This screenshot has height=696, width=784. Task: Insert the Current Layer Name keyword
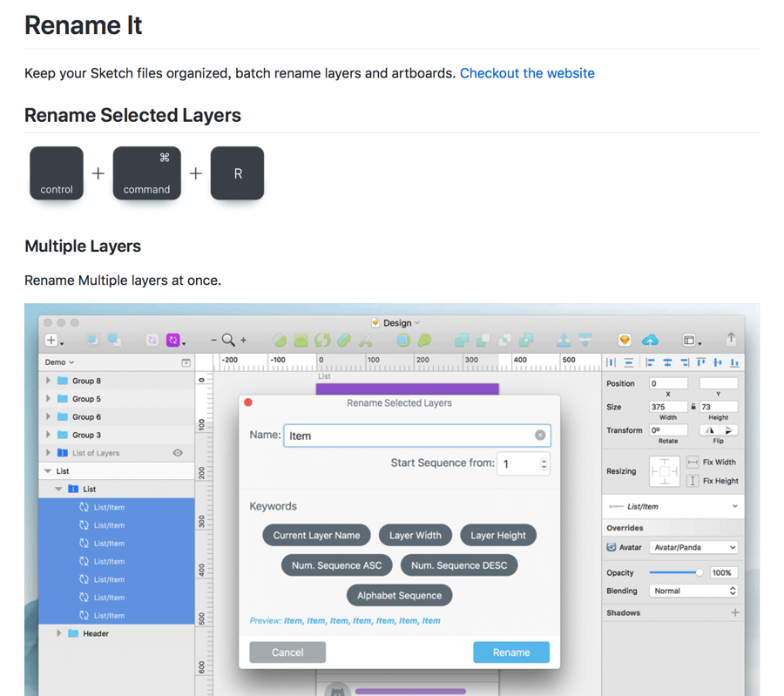click(x=316, y=536)
